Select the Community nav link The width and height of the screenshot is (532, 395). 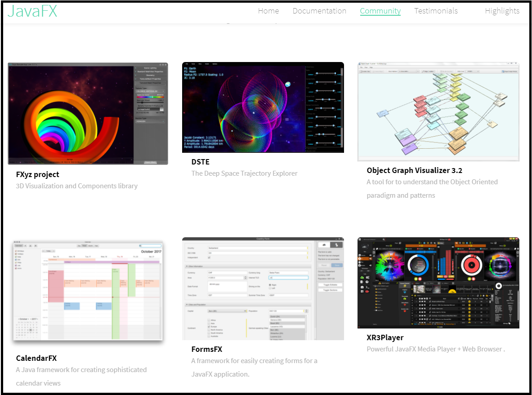pyautogui.click(x=380, y=11)
